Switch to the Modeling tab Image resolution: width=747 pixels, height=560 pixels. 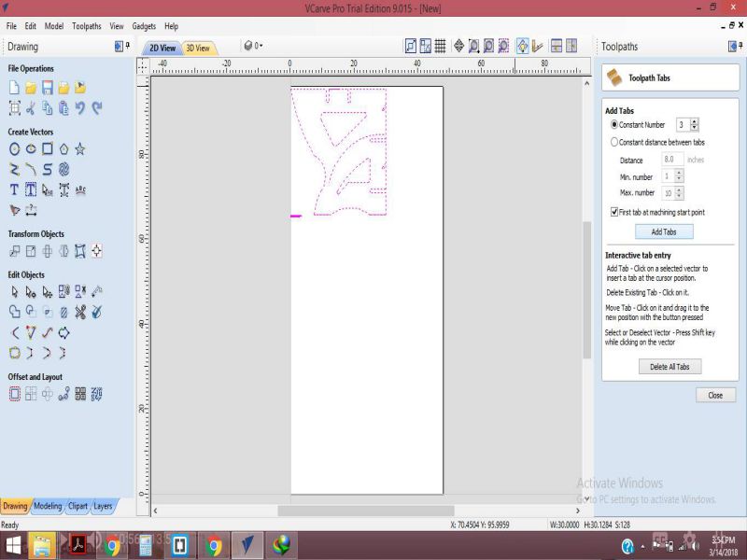click(48, 506)
